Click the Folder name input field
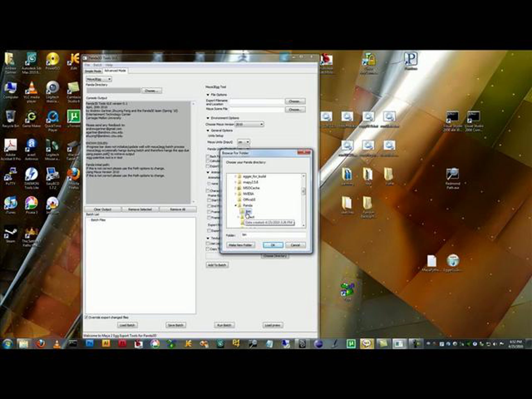 click(x=274, y=235)
